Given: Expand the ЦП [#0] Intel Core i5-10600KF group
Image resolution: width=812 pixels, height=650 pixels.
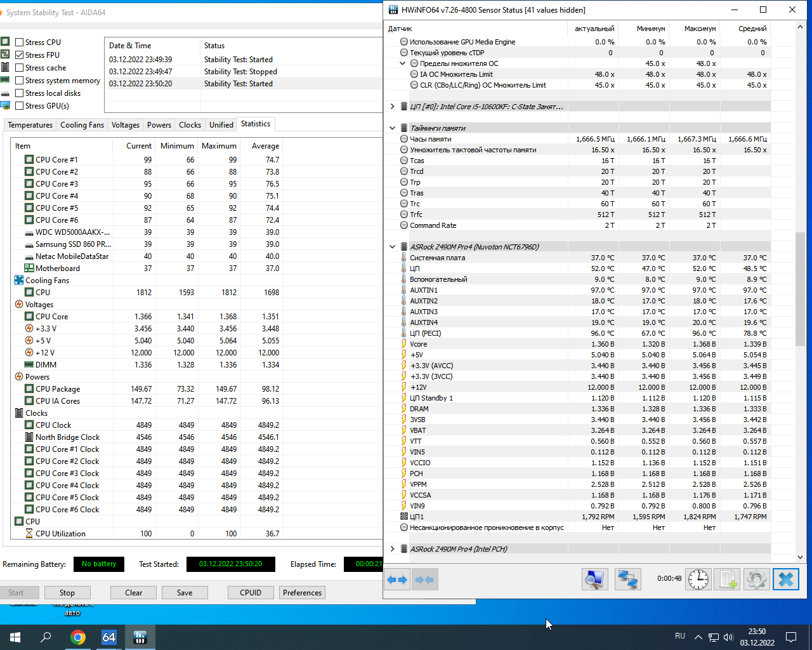Looking at the screenshot, I should (x=392, y=107).
